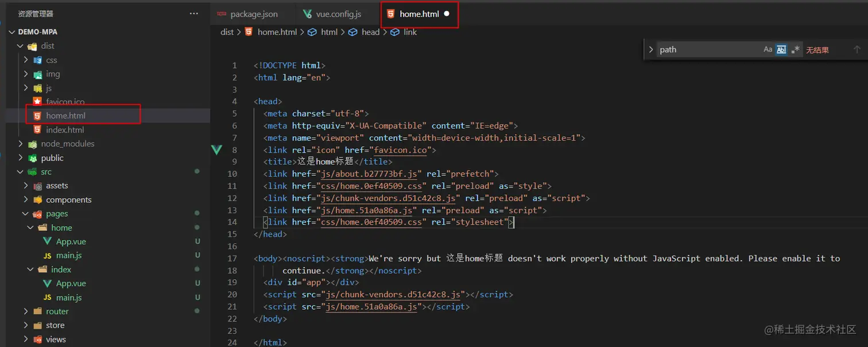868x347 pixels.
Task: Click the head breadcrumb segment
Action: [x=371, y=32]
